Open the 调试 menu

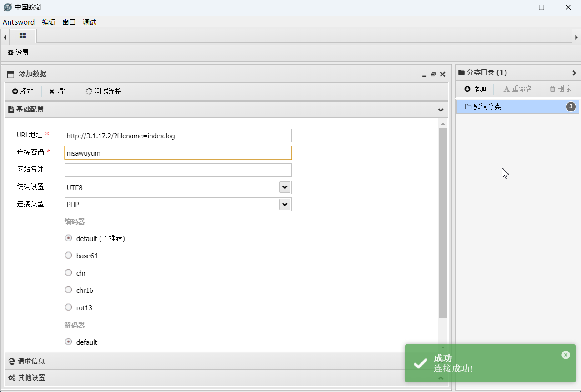tap(89, 22)
